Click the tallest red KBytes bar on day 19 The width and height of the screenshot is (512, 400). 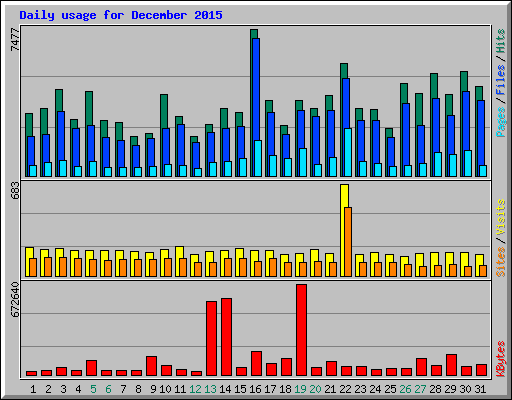[x=301, y=330]
